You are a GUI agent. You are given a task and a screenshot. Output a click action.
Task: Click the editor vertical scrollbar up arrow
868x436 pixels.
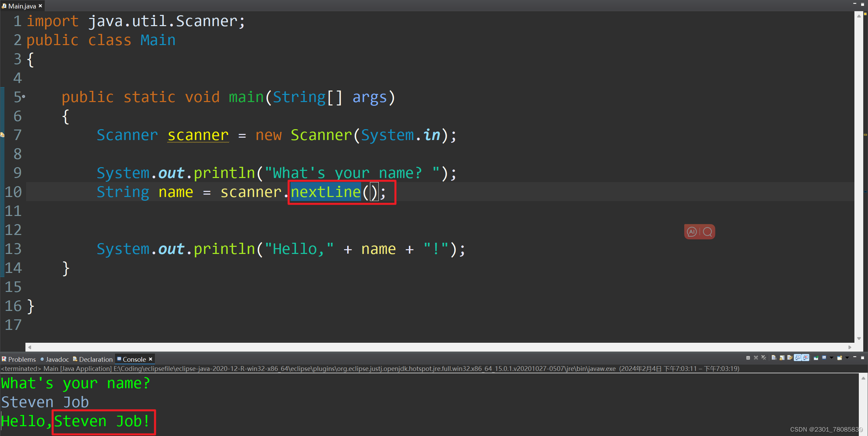[x=859, y=16]
